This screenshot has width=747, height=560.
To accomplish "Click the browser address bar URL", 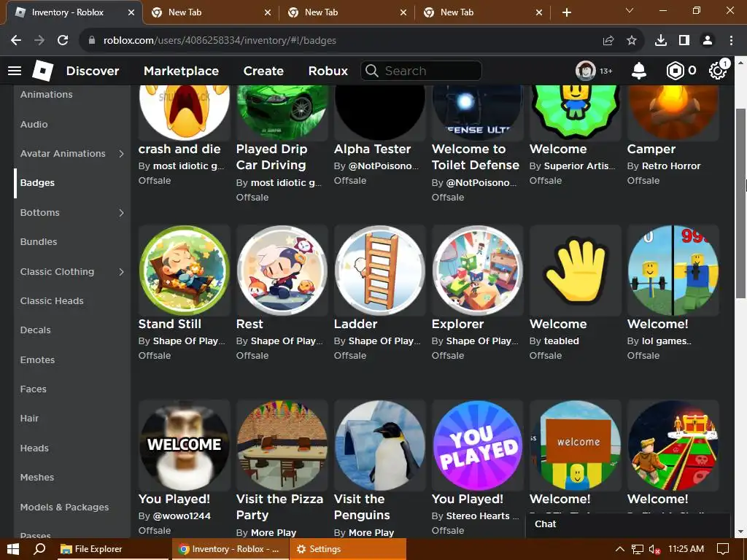I will pos(220,41).
